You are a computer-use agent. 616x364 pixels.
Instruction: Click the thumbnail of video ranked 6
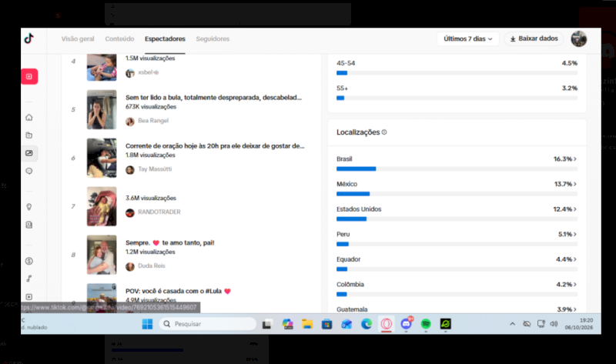click(x=102, y=158)
